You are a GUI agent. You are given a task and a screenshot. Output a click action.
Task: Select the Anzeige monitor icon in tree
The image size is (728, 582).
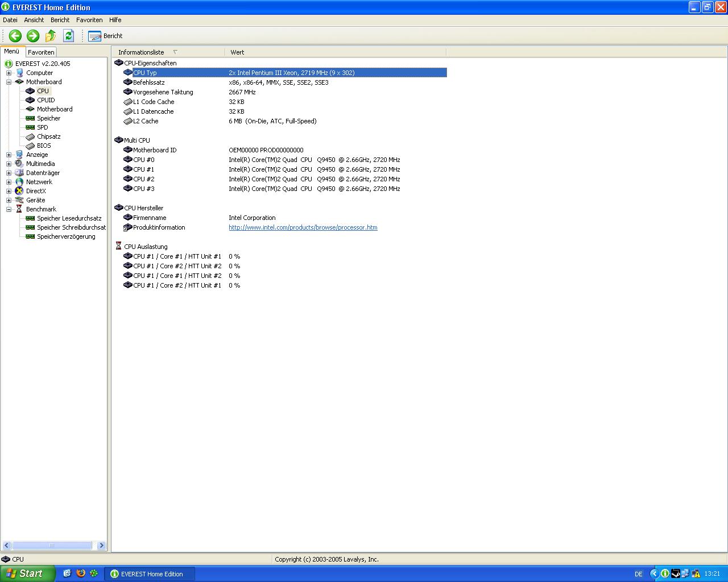(x=19, y=155)
